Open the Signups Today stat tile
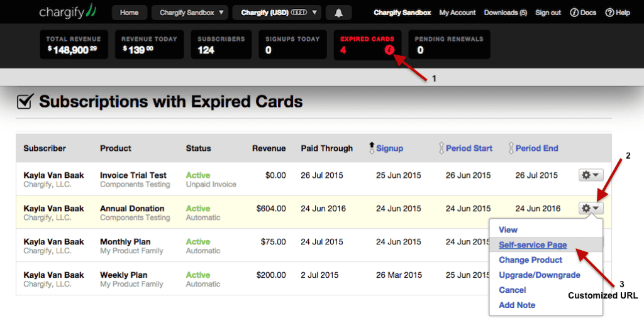644x323 pixels. 293,45
